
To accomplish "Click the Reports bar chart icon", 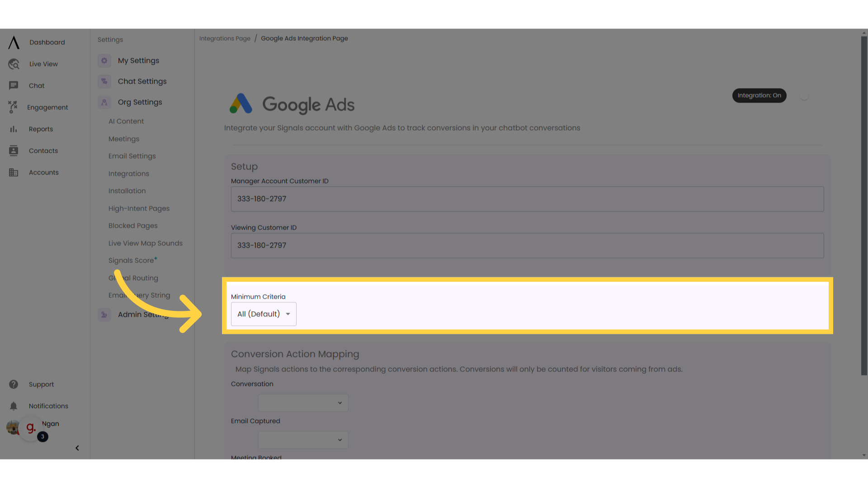I will click(x=14, y=129).
